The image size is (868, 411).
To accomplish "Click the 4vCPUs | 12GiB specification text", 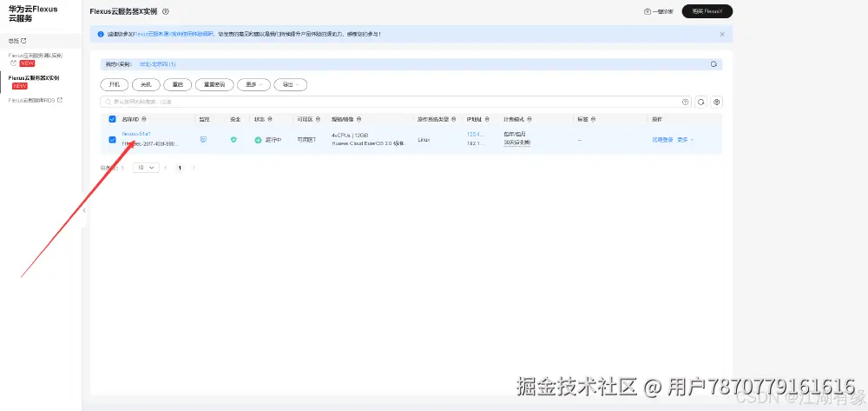I will pos(350,136).
